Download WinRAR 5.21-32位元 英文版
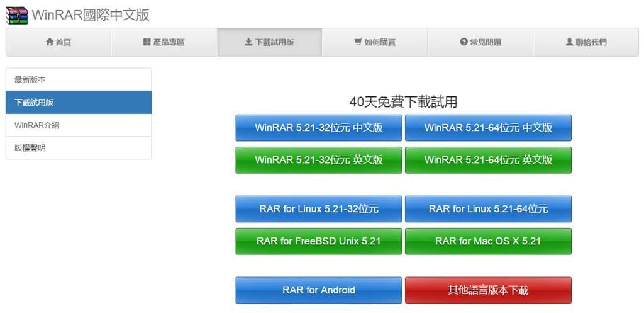This screenshot has height=313, width=644. click(x=319, y=160)
